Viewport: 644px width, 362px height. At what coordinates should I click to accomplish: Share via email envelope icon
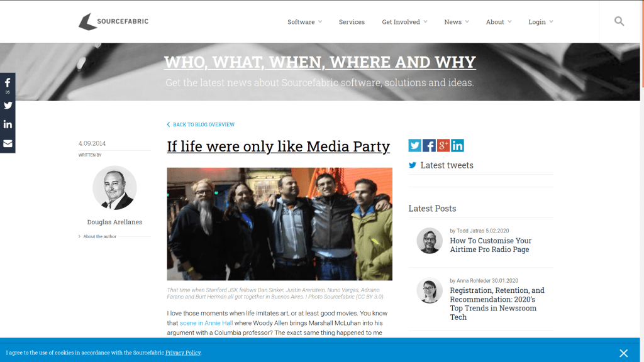[x=8, y=144]
